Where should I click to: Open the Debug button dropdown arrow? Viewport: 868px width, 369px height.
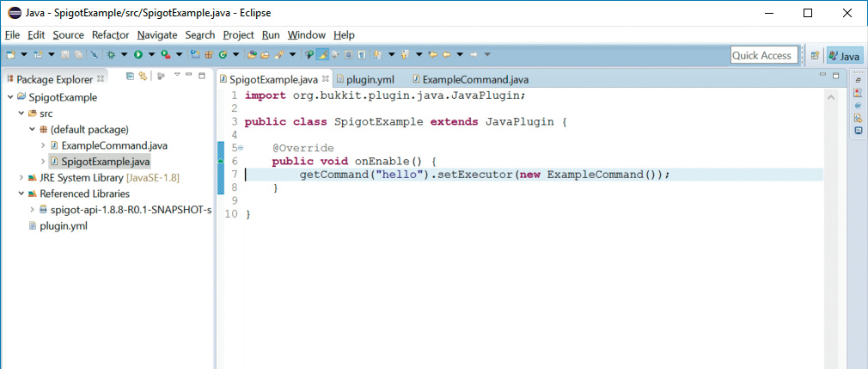[x=124, y=54]
